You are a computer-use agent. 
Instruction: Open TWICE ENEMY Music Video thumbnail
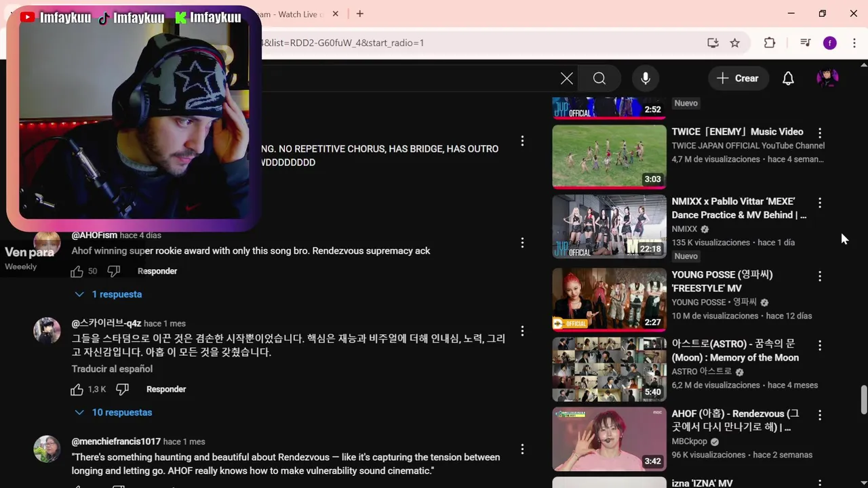point(609,157)
